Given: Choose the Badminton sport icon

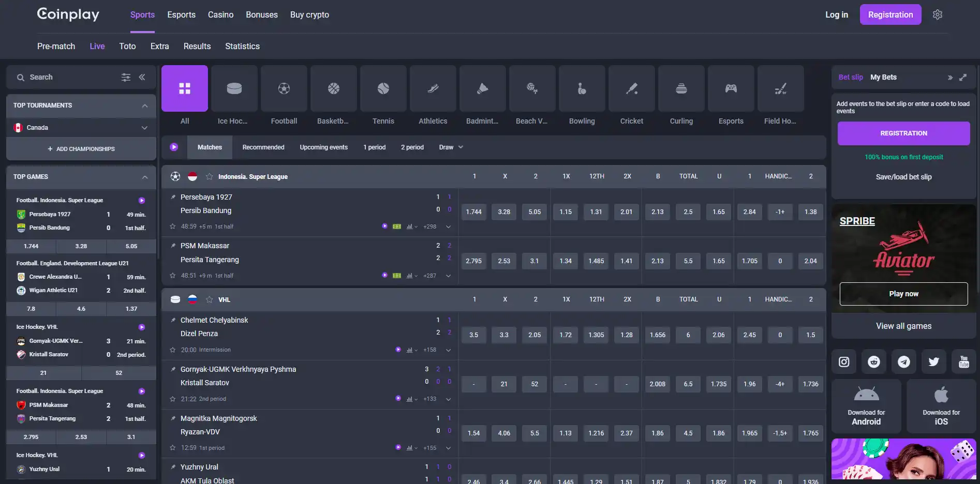Looking at the screenshot, I should 483,88.
